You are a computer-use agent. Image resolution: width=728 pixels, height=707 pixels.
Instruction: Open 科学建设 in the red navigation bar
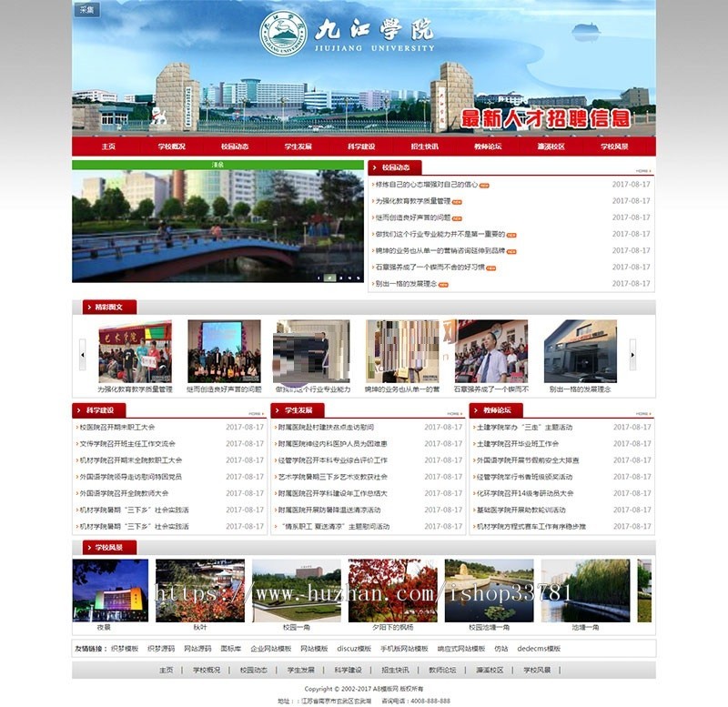[x=360, y=146]
